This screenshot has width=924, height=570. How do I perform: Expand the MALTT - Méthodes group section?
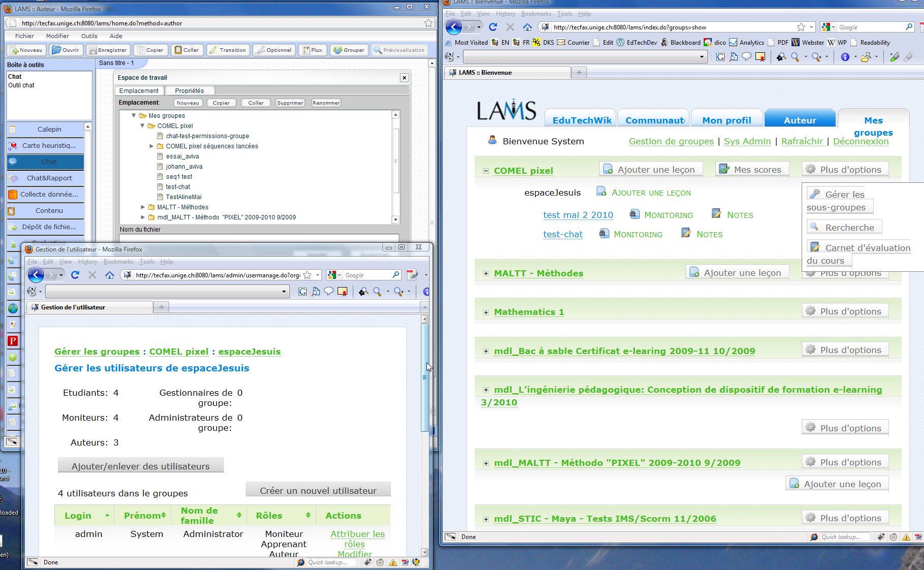point(486,273)
